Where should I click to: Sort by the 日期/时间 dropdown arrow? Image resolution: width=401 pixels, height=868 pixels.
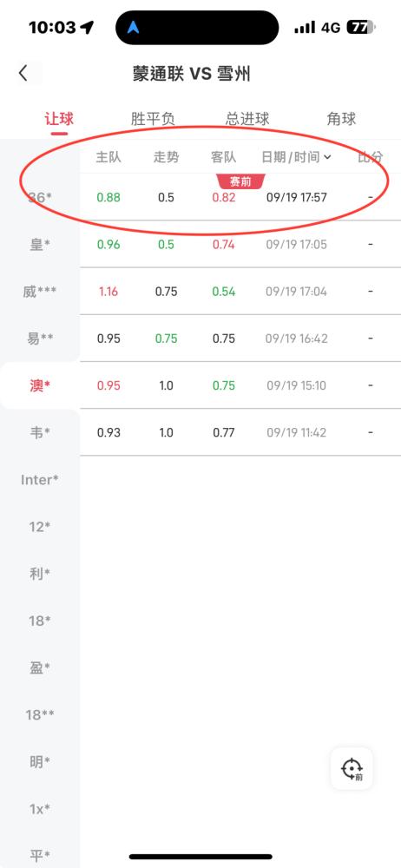[326, 157]
